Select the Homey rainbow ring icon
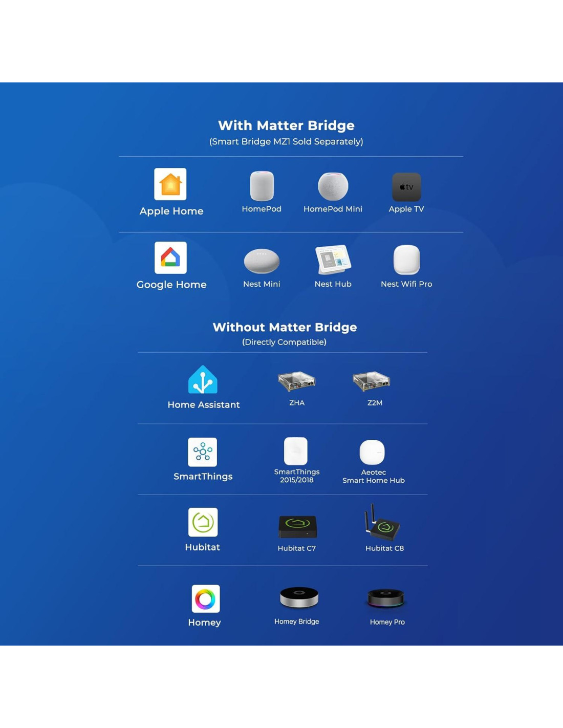Screen dimensions: 563x728 point(205,598)
